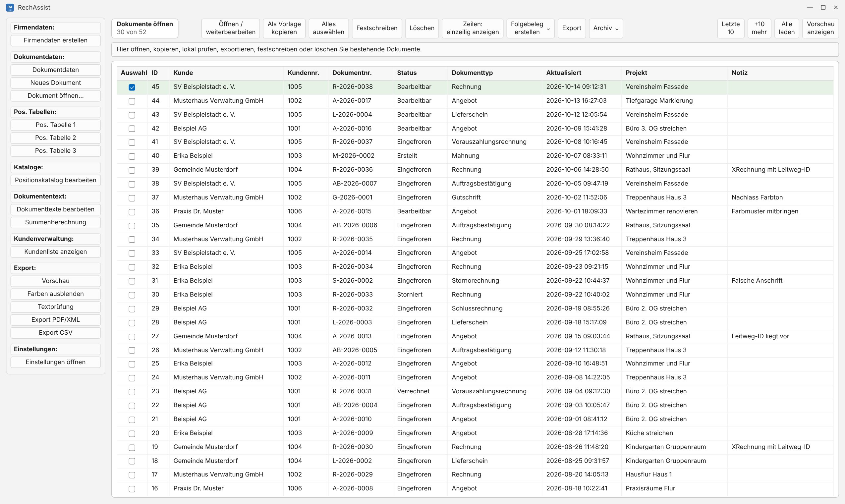Show preview with Vorschau anzeigen
The width and height of the screenshot is (845, 504).
coord(820,28)
